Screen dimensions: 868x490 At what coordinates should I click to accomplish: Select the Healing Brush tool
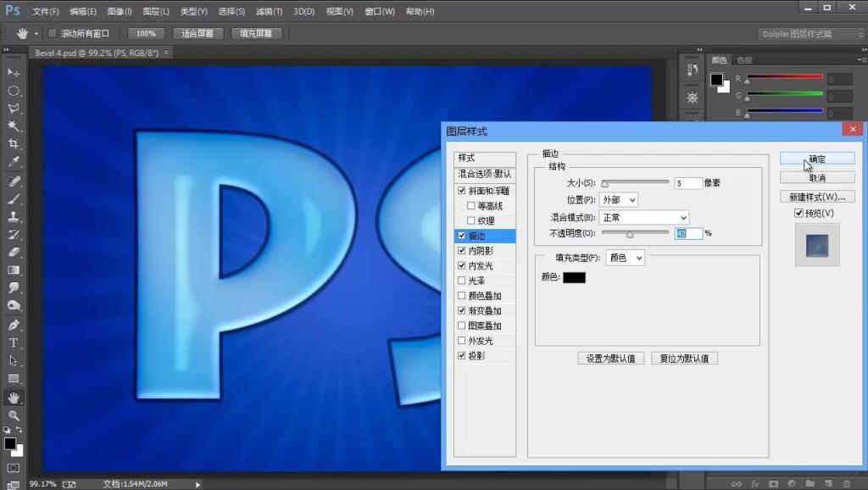pos(14,181)
